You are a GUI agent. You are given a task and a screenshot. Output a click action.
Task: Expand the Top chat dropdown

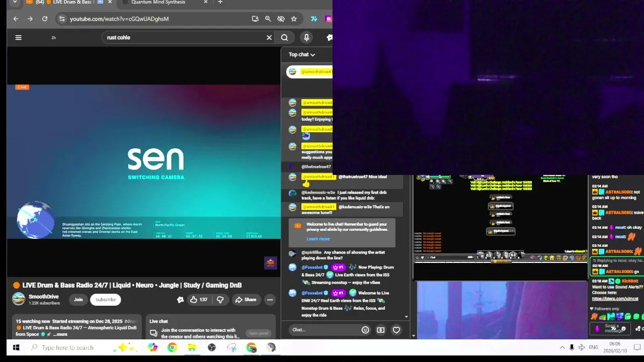tap(302, 54)
